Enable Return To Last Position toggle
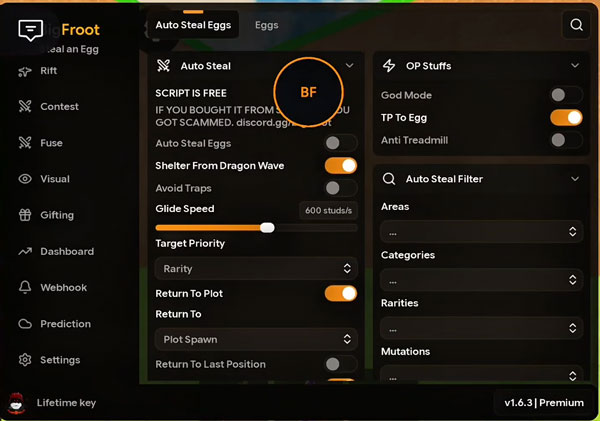 click(341, 364)
